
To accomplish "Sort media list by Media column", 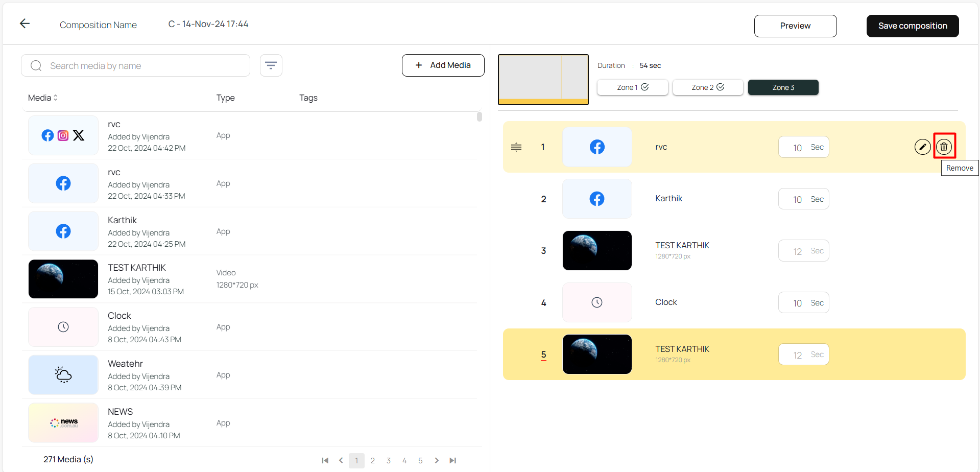I will tap(43, 98).
